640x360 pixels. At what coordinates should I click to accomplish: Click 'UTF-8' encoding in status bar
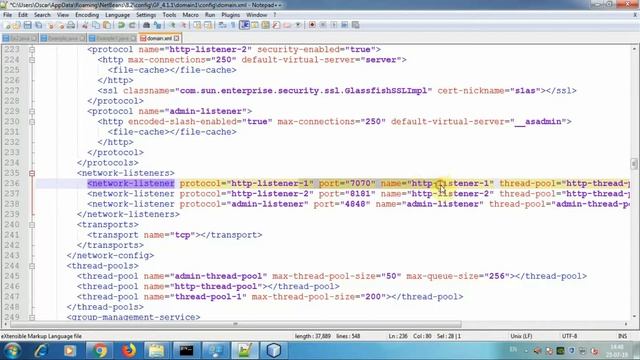(569, 336)
